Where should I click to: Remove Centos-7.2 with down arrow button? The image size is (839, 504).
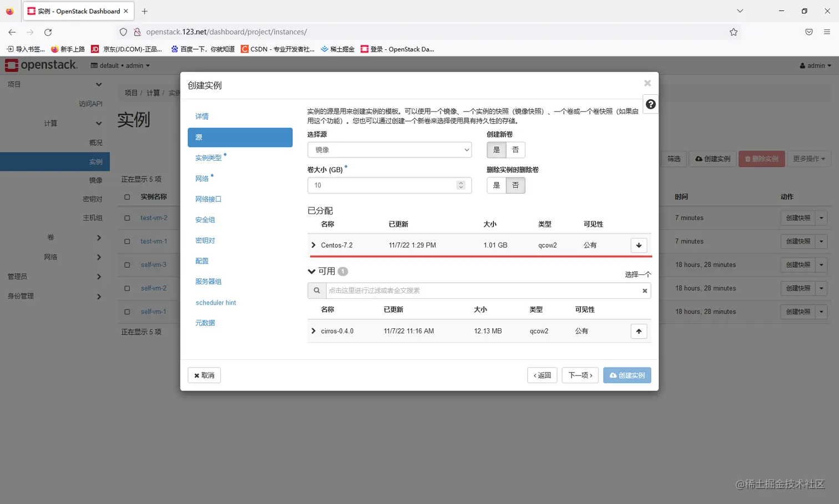pyautogui.click(x=639, y=245)
